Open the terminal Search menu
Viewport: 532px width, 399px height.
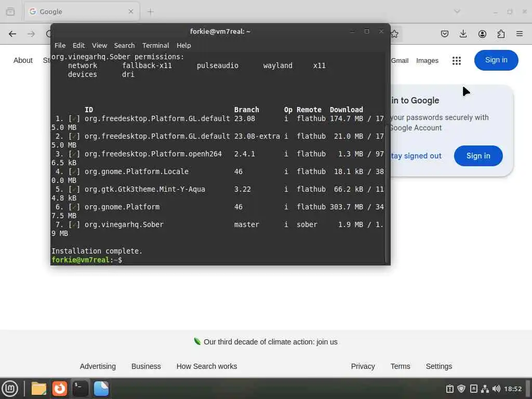point(124,46)
